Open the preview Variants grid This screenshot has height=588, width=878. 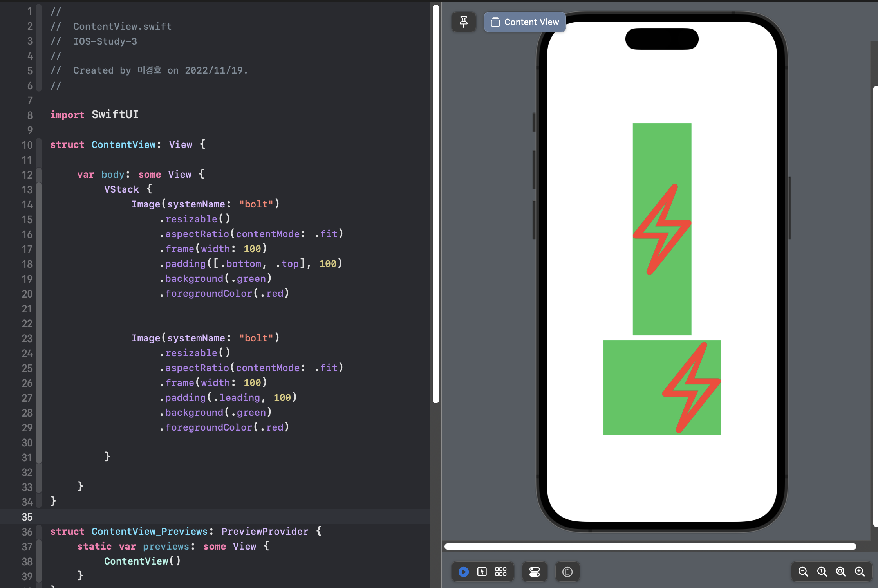[501, 572]
